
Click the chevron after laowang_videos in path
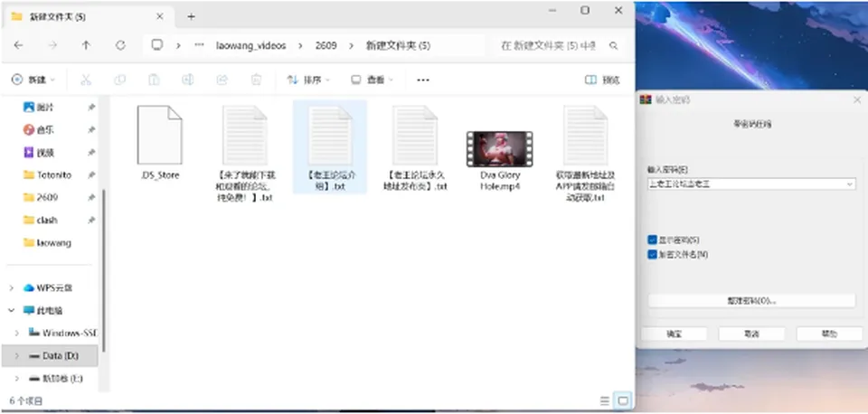point(300,46)
